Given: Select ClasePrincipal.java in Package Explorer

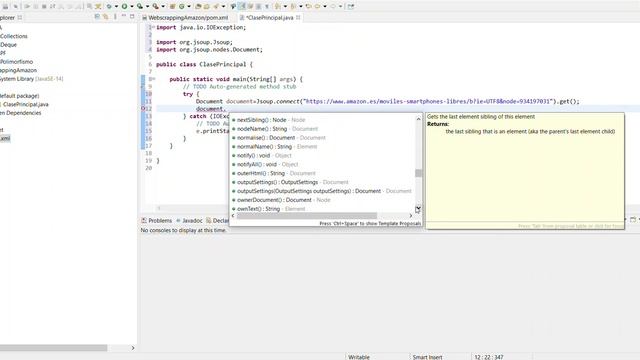Looking at the screenshot, I should [25, 104].
